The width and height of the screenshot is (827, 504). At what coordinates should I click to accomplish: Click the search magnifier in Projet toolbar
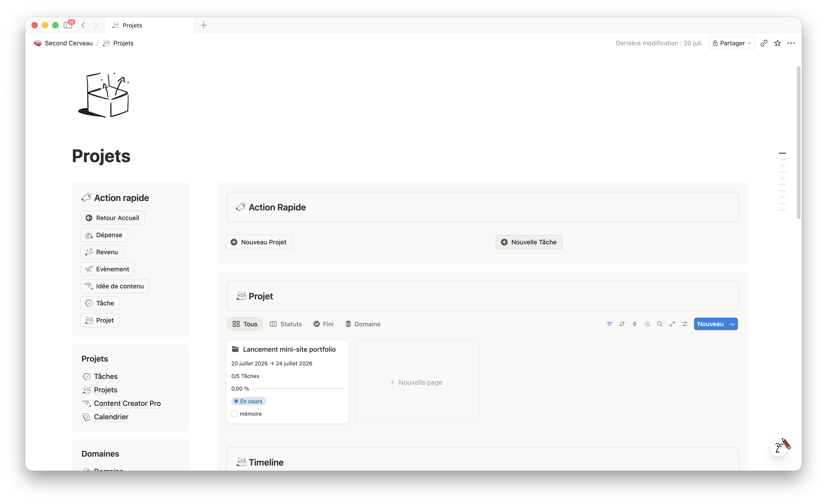click(660, 324)
